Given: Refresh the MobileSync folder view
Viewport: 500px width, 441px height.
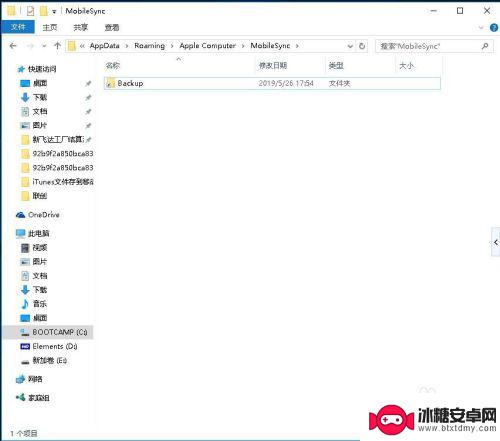Looking at the screenshot, I should [362, 46].
